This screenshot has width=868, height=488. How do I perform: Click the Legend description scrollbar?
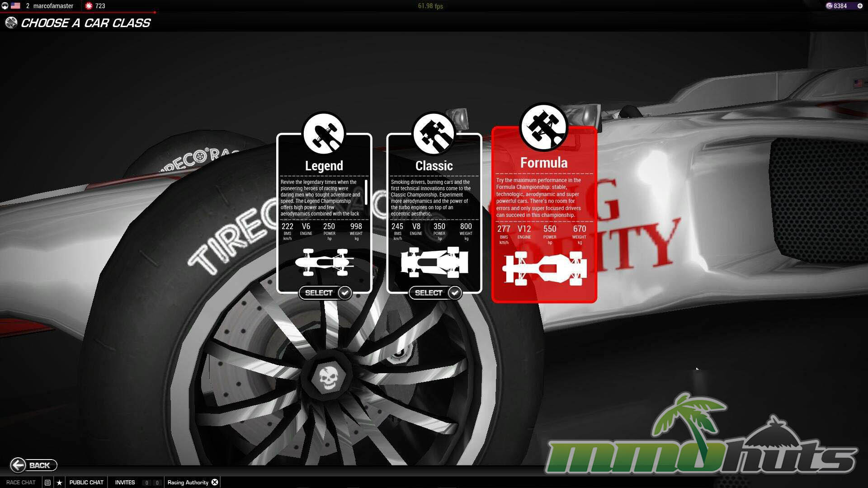point(366,192)
